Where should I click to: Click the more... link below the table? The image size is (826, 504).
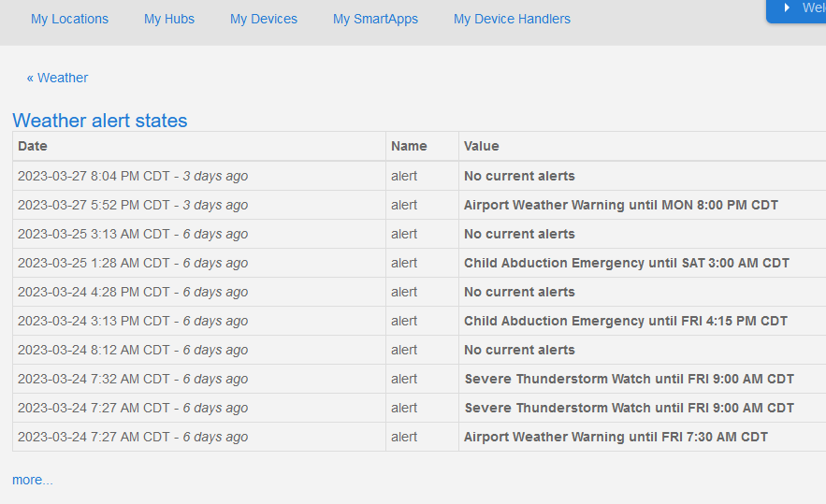pyautogui.click(x=33, y=480)
